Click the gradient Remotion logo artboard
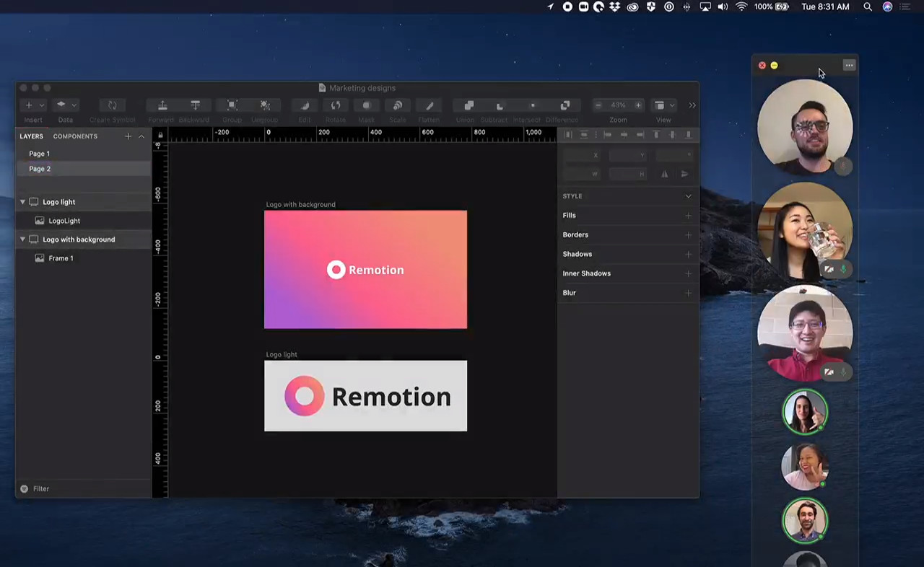Viewport: 924px width, 567px height. [365, 270]
